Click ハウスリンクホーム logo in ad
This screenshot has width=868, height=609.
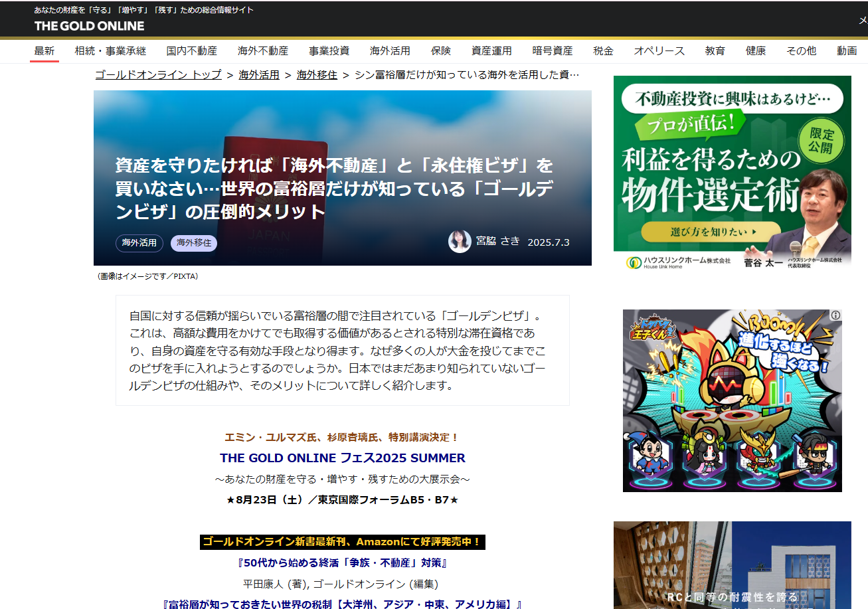(678, 262)
